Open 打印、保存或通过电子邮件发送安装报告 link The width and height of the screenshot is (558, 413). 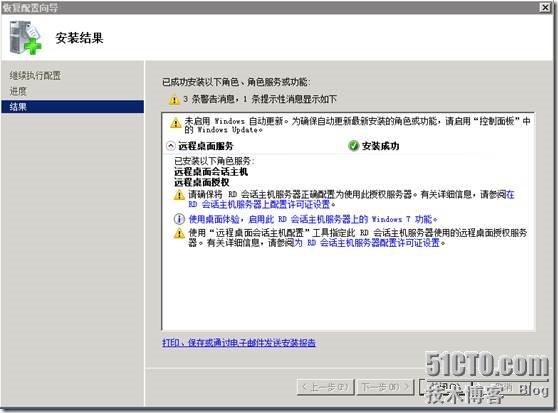239,343
